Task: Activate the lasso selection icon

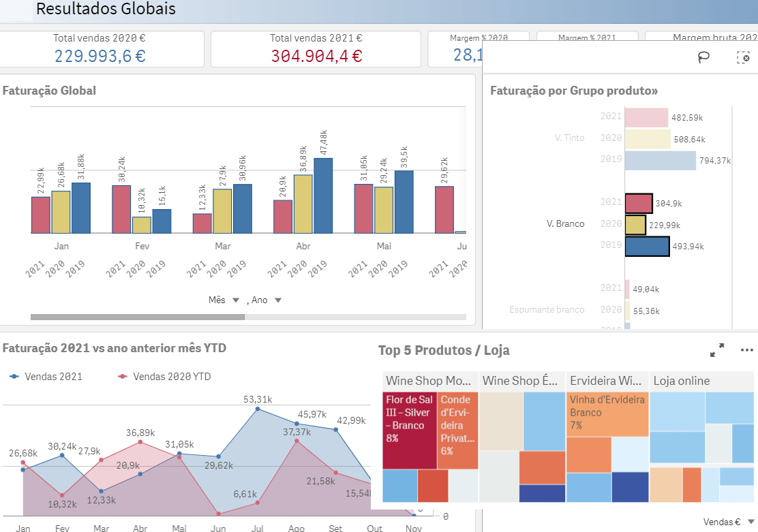Action: click(x=703, y=57)
